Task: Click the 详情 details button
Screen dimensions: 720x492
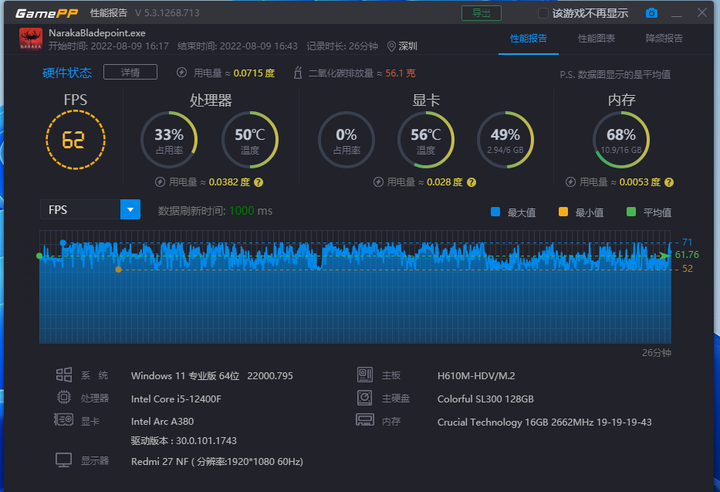Action: coord(130,72)
